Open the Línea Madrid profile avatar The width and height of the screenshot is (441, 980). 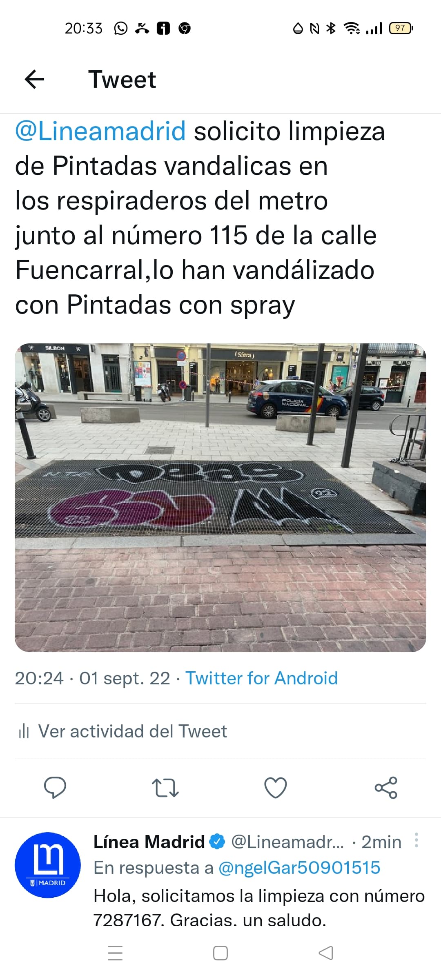(48, 865)
